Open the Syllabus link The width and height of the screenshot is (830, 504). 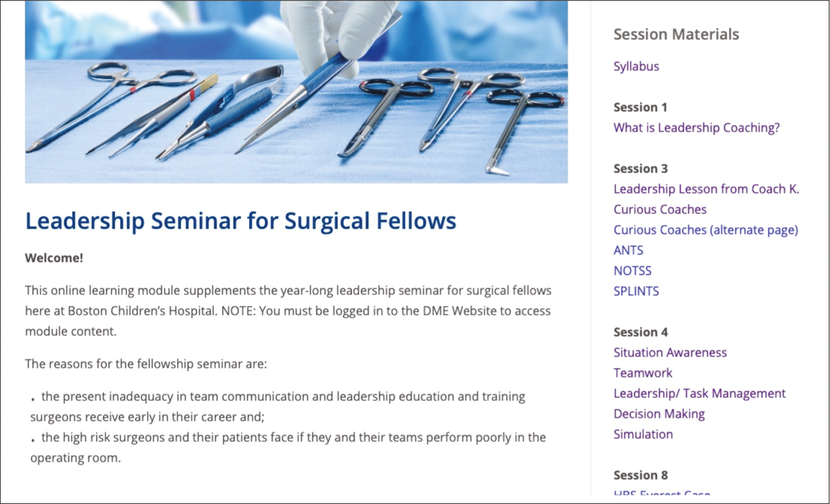(x=636, y=67)
